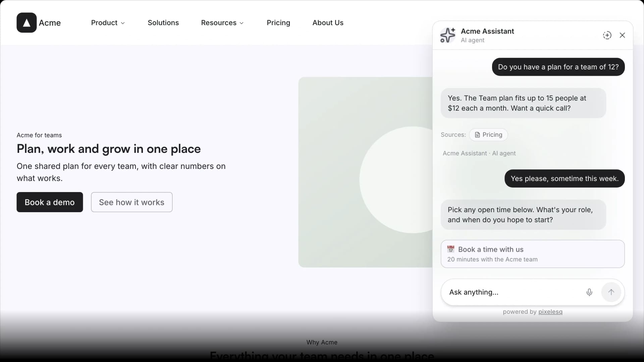
Task: Open the Pricing nav item
Action: pyautogui.click(x=278, y=22)
